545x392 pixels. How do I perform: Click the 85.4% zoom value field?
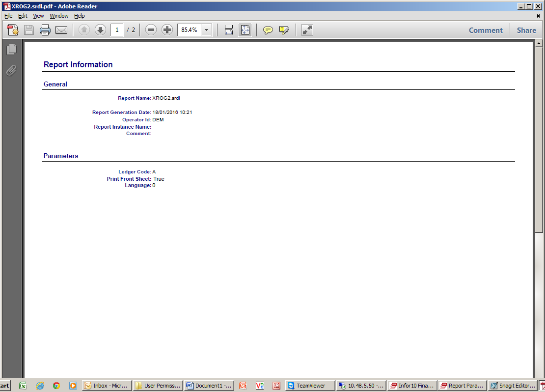coord(189,30)
